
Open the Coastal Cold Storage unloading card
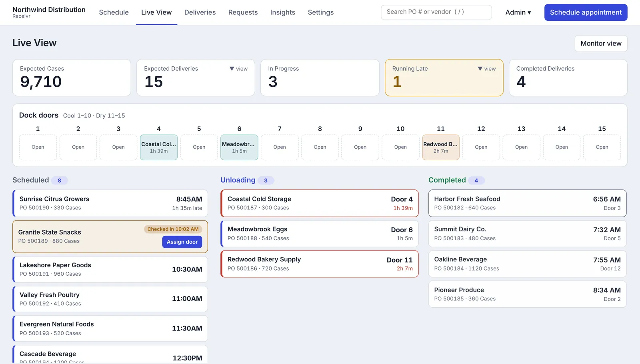[320, 203]
